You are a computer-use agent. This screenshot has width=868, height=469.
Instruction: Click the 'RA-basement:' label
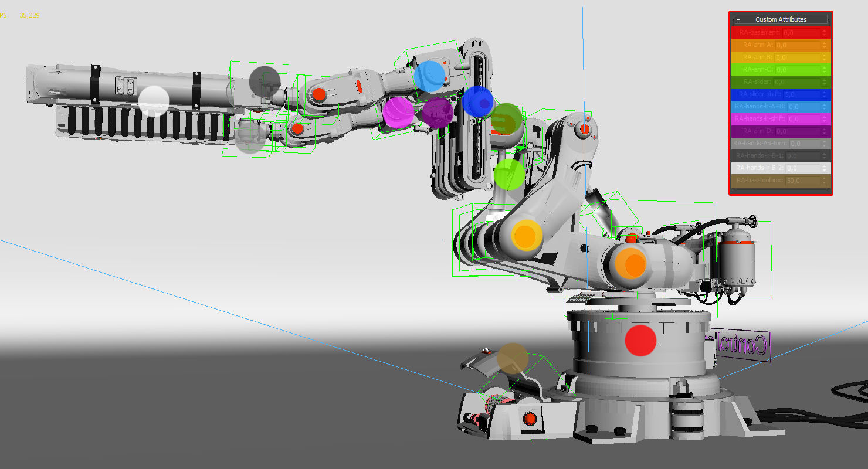pos(760,33)
